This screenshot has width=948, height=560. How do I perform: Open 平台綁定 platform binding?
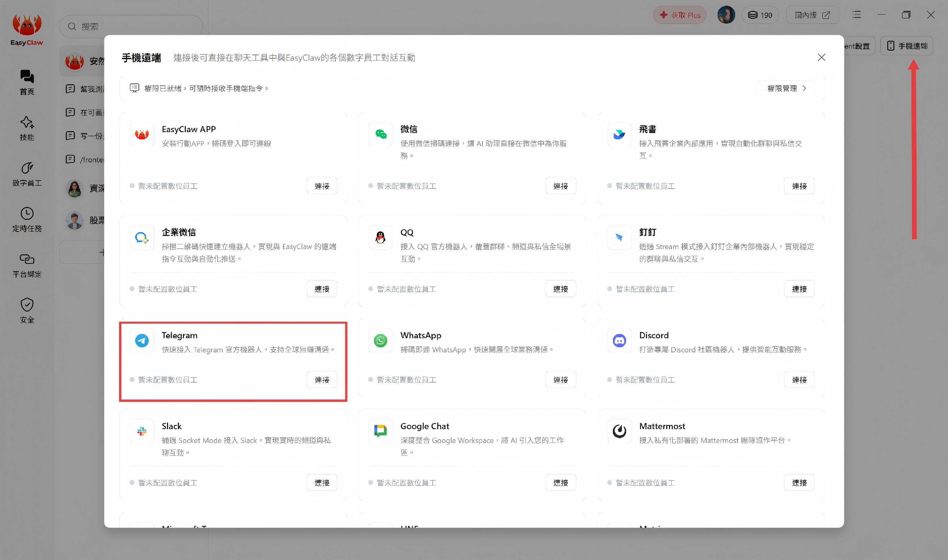tap(27, 265)
